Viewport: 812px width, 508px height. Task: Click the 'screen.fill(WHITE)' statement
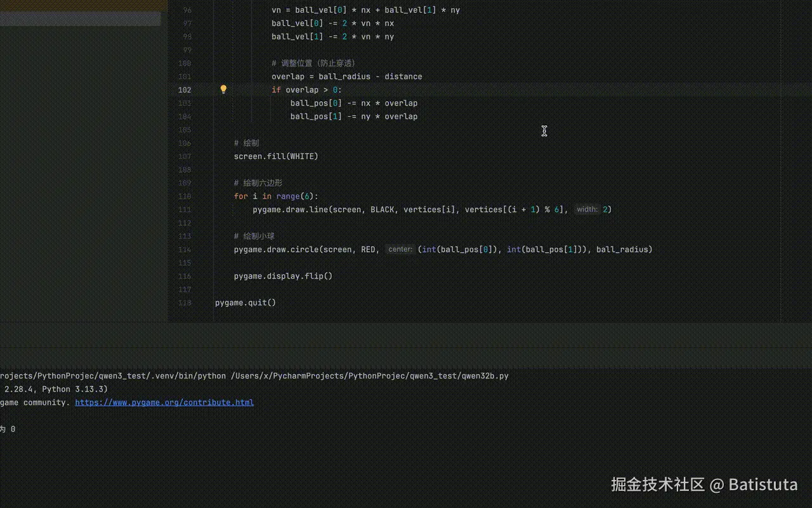(x=276, y=156)
